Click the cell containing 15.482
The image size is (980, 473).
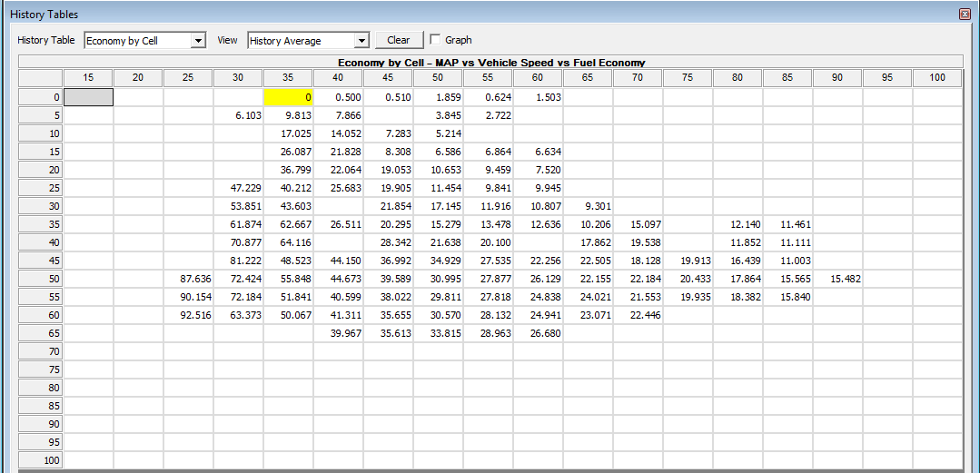point(837,279)
